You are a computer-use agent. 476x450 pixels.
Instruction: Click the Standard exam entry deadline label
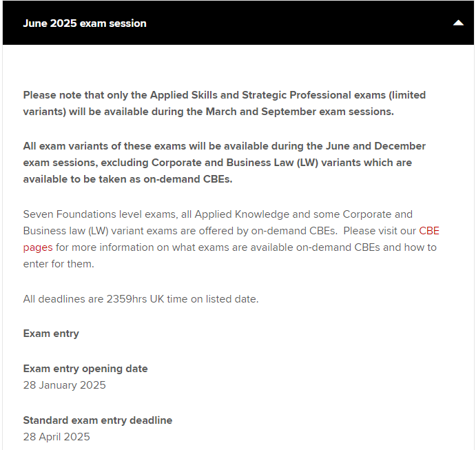98,420
